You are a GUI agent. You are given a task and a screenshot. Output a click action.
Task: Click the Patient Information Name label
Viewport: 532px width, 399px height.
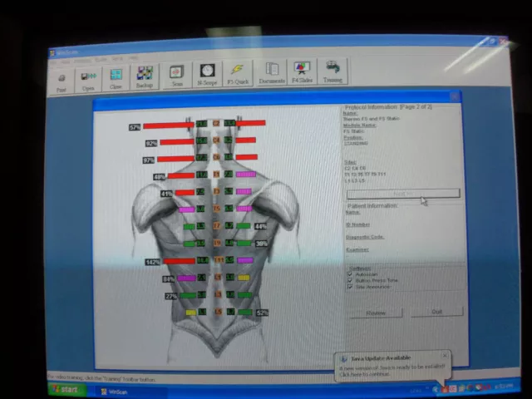click(x=352, y=213)
